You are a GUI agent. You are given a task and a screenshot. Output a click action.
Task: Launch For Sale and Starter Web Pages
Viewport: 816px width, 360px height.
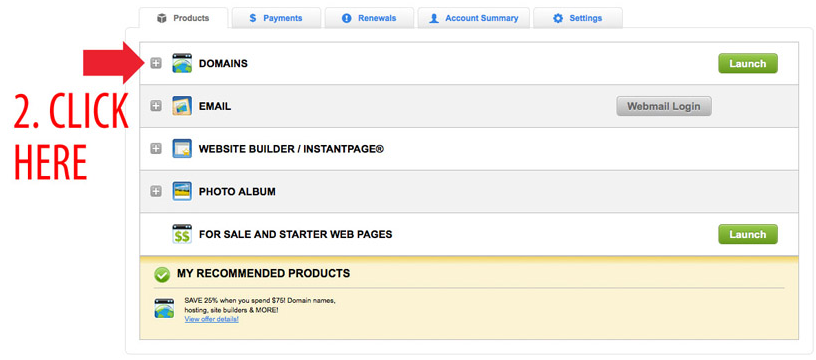coord(748,234)
